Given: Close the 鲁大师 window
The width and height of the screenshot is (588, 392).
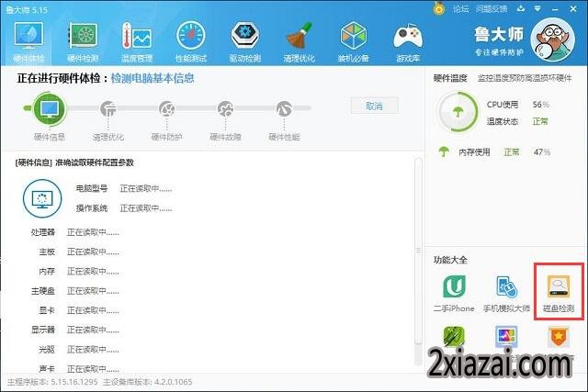Looking at the screenshot, I should (573, 8).
